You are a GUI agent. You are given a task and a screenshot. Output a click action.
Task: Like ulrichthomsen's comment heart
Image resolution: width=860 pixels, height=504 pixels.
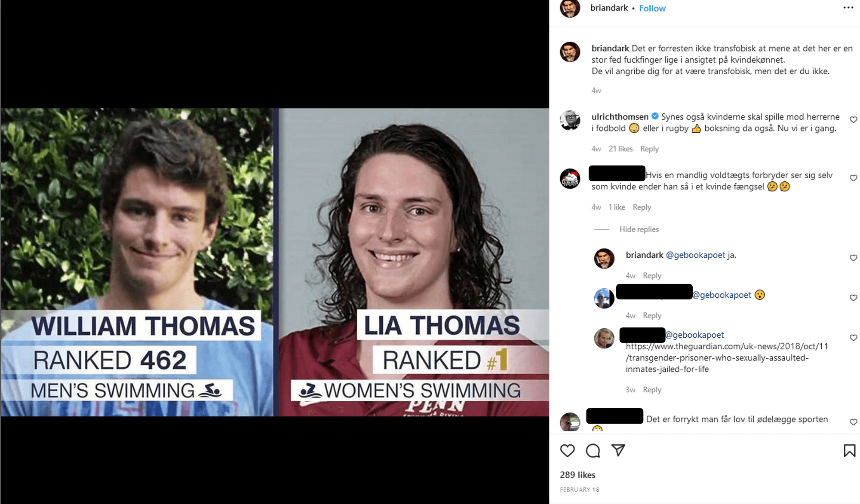coord(853,119)
